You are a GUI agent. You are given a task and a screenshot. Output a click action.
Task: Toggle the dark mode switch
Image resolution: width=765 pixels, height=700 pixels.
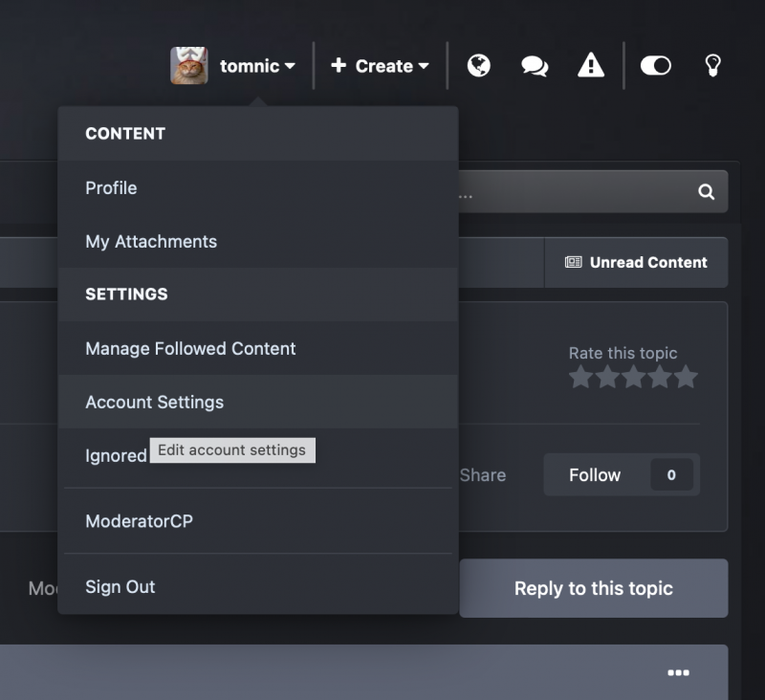[655, 66]
